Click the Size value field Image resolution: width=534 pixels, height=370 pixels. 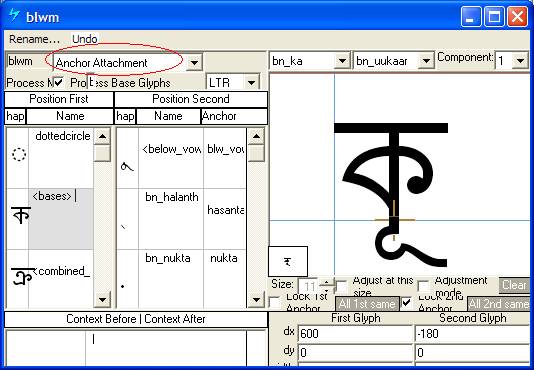point(309,286)
